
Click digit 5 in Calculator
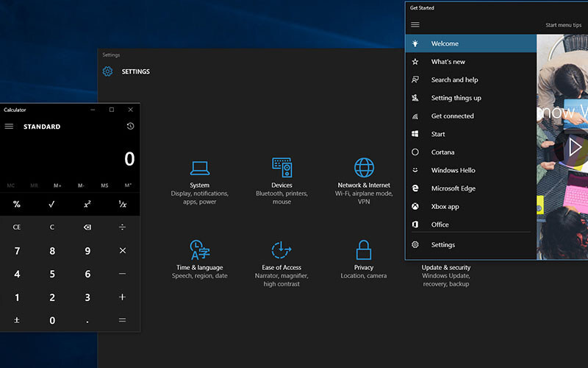pyautogui.click(x=52, y=274)
